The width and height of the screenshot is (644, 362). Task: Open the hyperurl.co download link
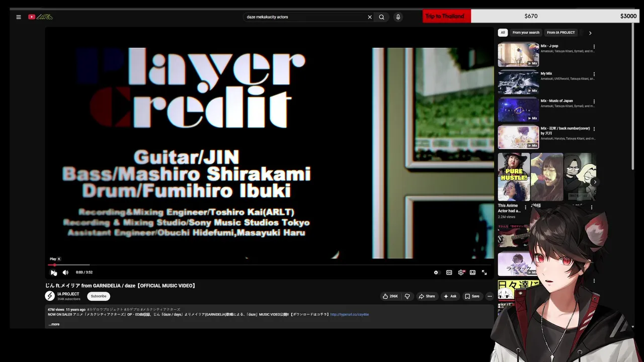pyautogui.click(x=349, y=315)
